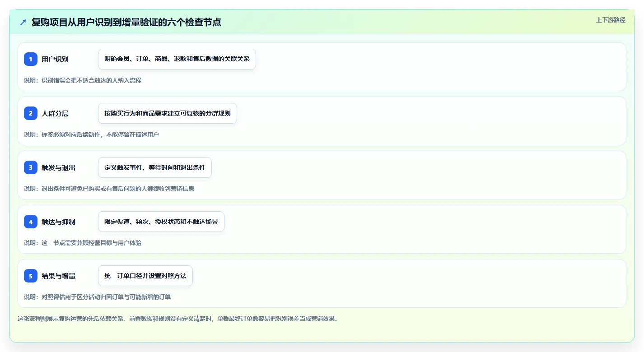Viewport: 644px width, 352px height.
Task: Click the box 统一订单口径并设置对照方法
Action: click(145, 276)
